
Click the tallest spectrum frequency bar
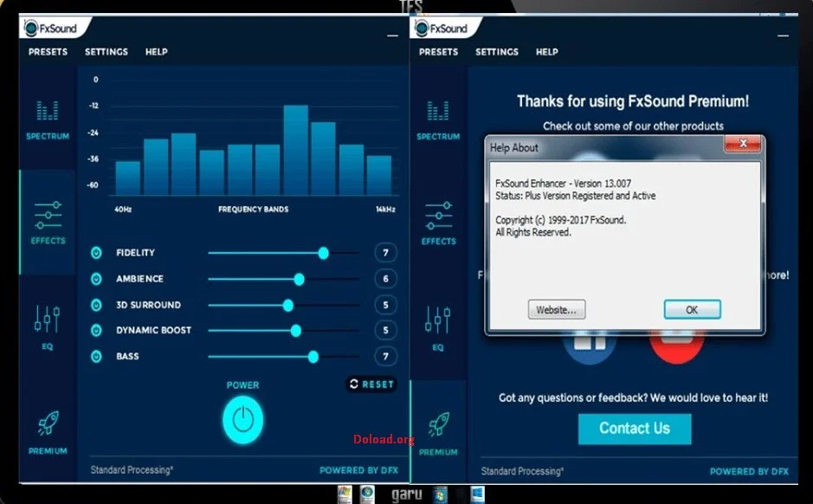pos(296,150)
